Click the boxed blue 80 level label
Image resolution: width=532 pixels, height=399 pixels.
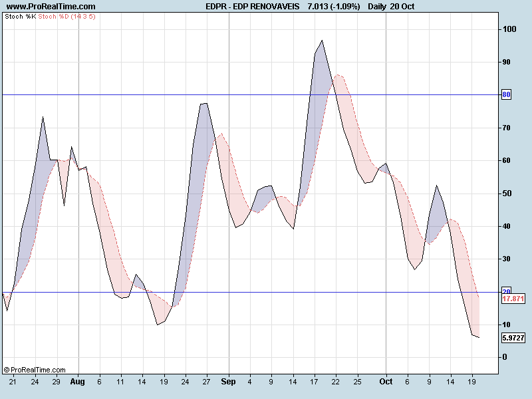click(x=506, y=94)
